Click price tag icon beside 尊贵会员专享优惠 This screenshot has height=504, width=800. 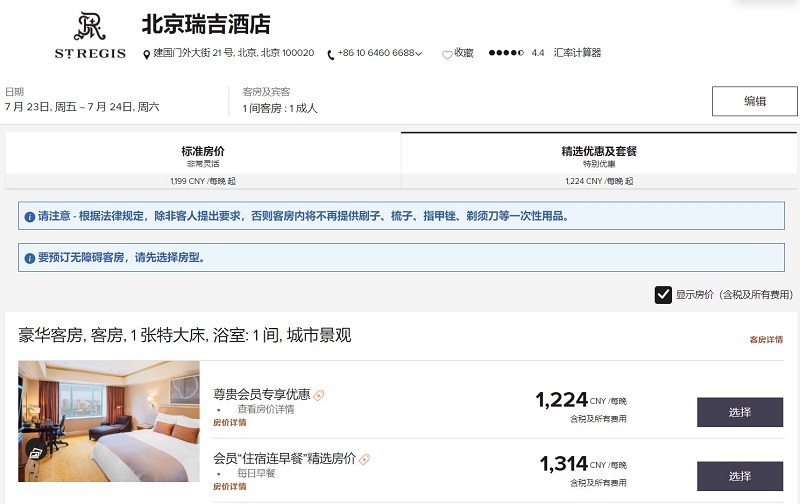(319, 395)
